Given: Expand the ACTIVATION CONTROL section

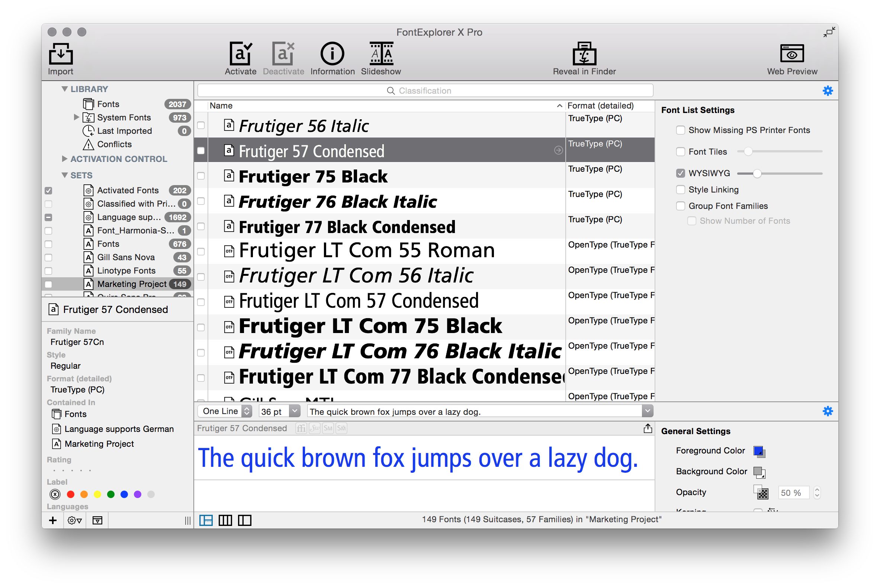Looking at the screenshot, I should click(x=65, y=159).
